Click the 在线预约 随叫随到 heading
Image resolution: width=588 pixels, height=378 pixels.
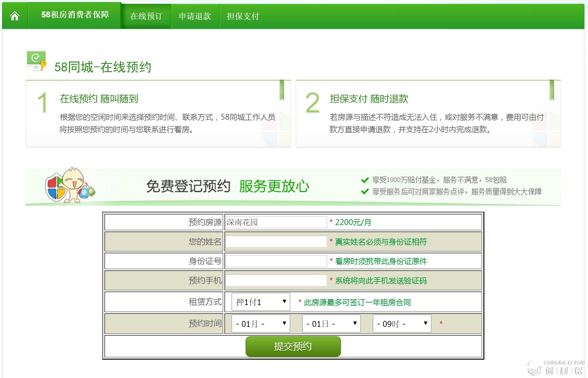(x=99, y=99)
